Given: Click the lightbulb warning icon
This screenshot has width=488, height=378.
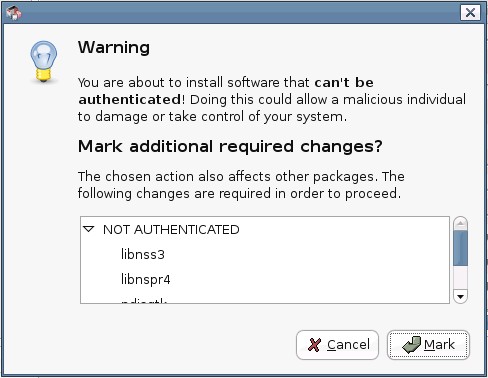Looking at the screenshot, I should [43, 62].
